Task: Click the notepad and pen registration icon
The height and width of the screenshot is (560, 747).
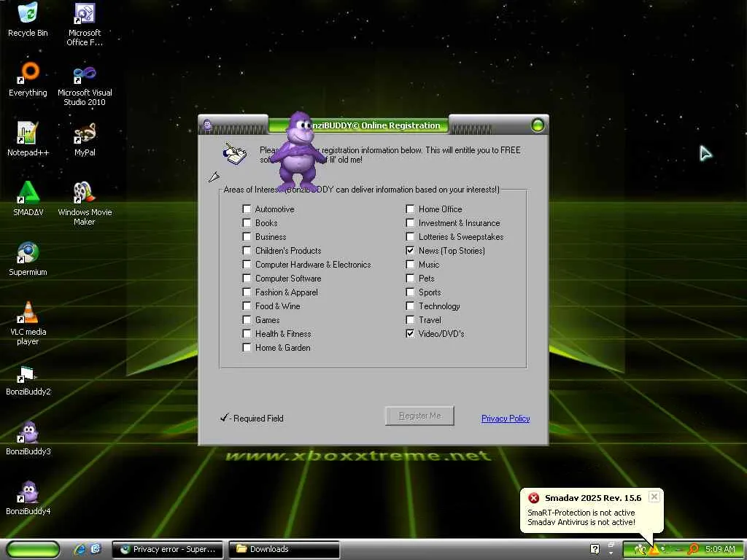Action: [x=234, y=153]
